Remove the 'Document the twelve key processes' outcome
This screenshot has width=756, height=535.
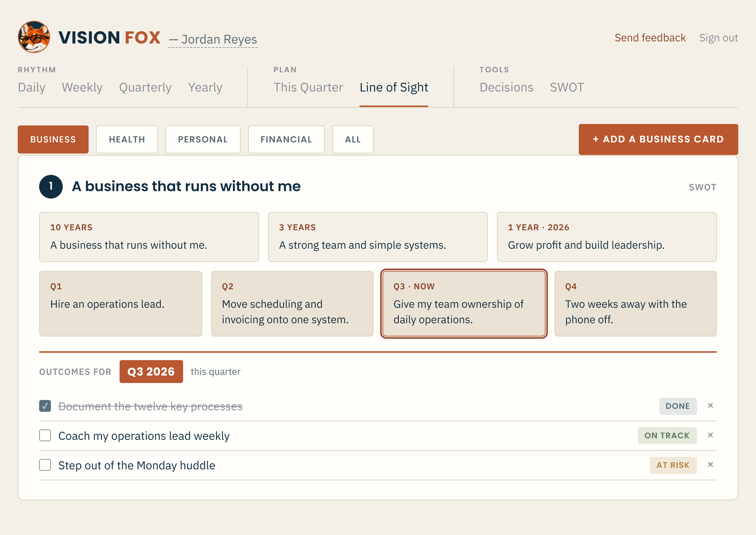click(710, 405)
